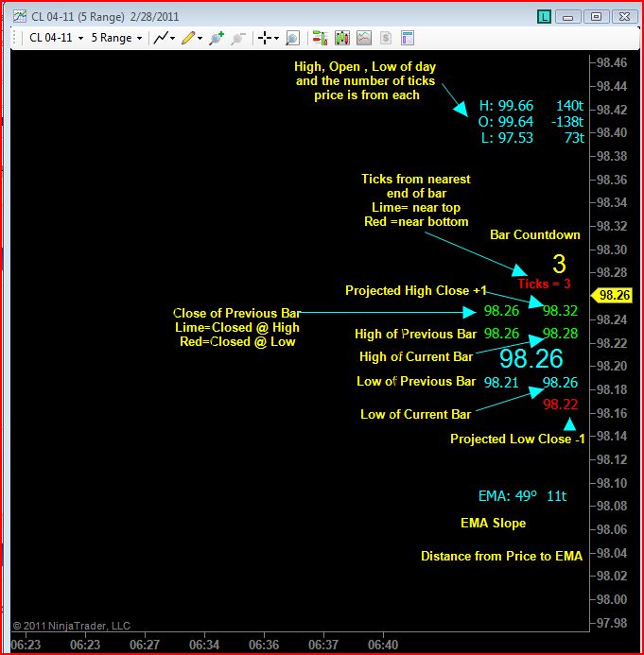Click the 'Close of Previous Bar' label
Screen dimensions: 644x655
coord(237,313)
